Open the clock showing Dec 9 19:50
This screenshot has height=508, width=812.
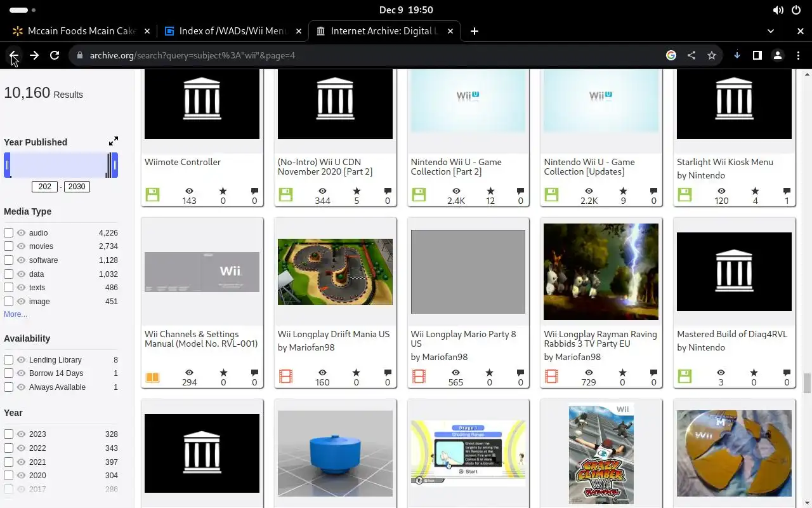406,10
